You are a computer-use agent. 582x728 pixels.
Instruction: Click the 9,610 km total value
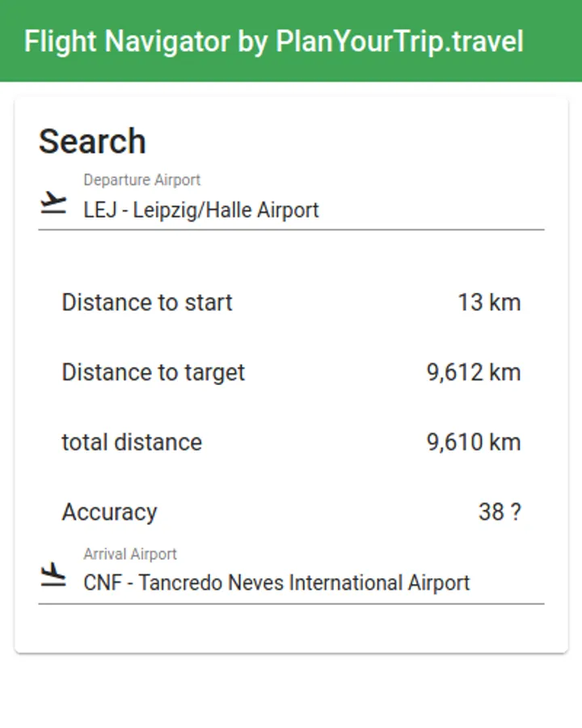point(474,442)
